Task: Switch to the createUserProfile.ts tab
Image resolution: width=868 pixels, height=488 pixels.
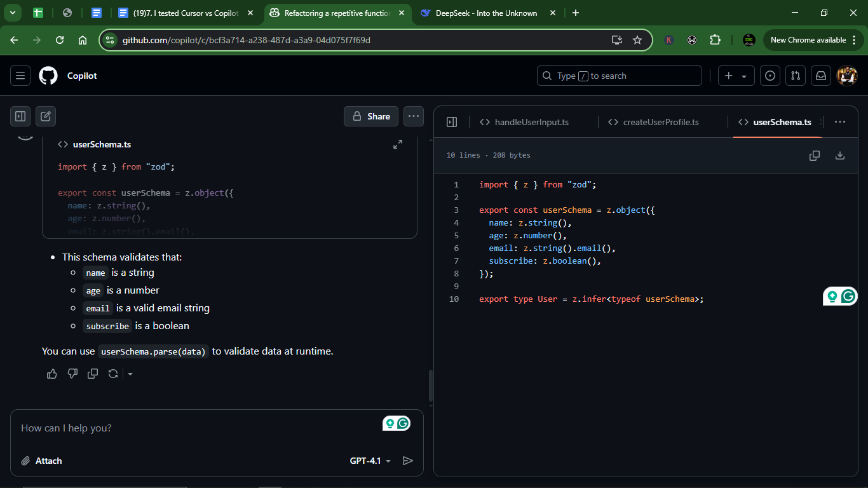Action: [653, 122]
